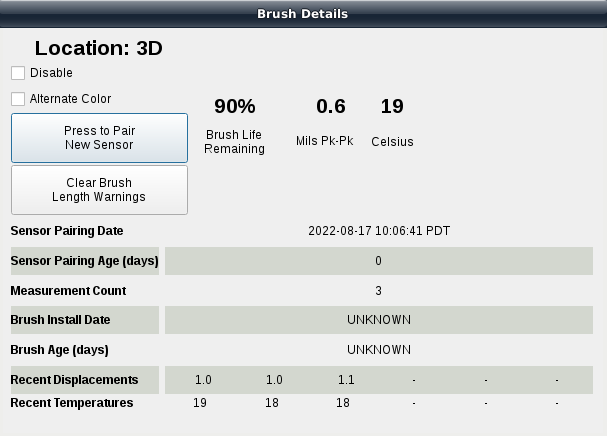Click the Recent Displacements row label
607x436 pixels.
74,380
